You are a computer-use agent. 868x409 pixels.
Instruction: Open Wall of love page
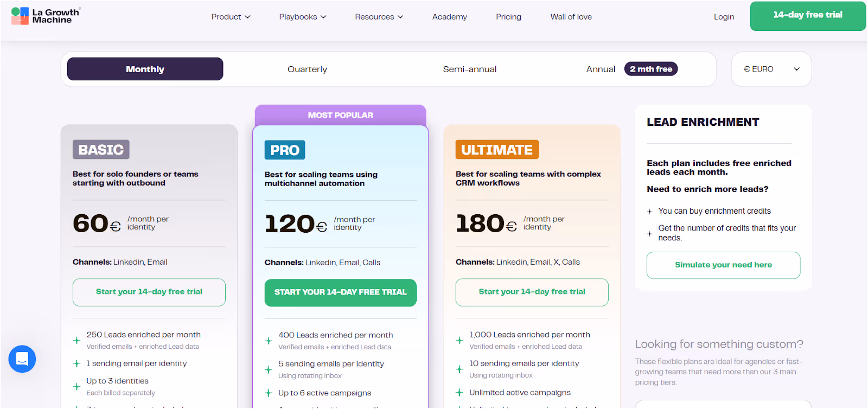[571, 17]
